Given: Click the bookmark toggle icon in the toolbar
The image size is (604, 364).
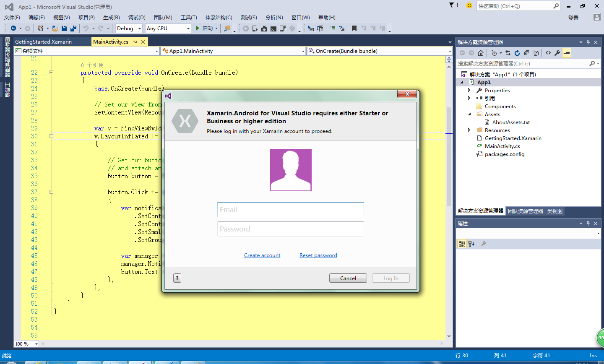Looking at the screenshot, I should [354, 29].
